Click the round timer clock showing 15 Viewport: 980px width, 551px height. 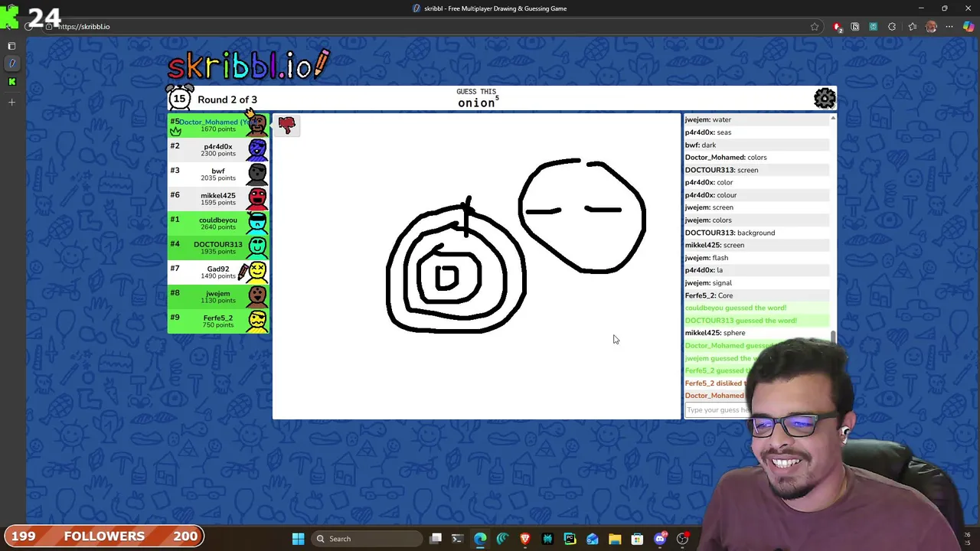pos(179,98)
